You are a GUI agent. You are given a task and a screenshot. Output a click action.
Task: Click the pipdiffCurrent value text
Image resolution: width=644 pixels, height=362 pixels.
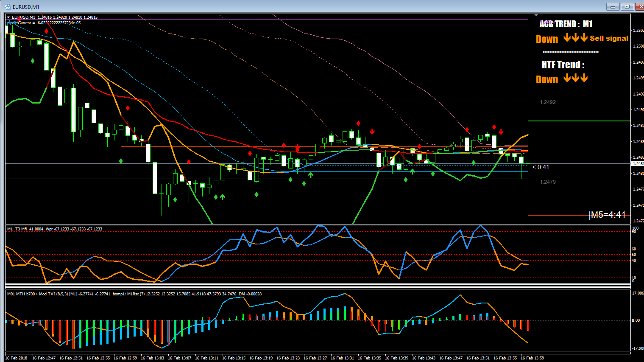point(44,23)
